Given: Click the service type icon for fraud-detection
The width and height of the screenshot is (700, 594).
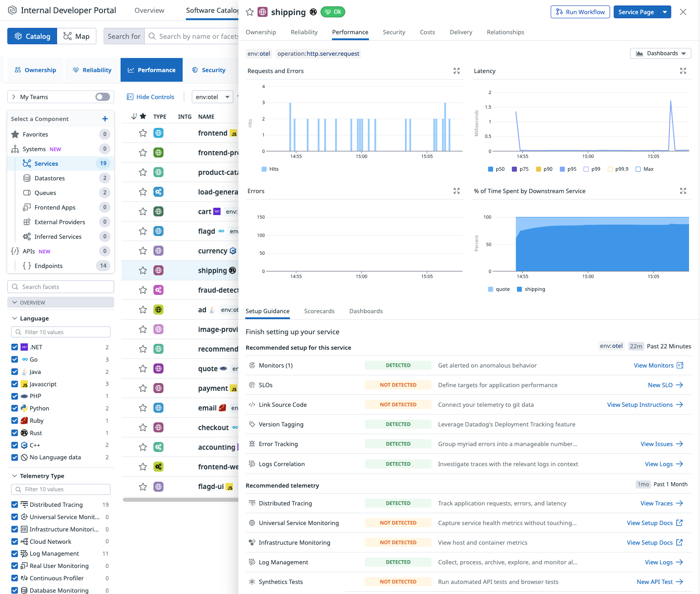Looking at the screenshot, I should pyautogui.click(x=158, y=290).
